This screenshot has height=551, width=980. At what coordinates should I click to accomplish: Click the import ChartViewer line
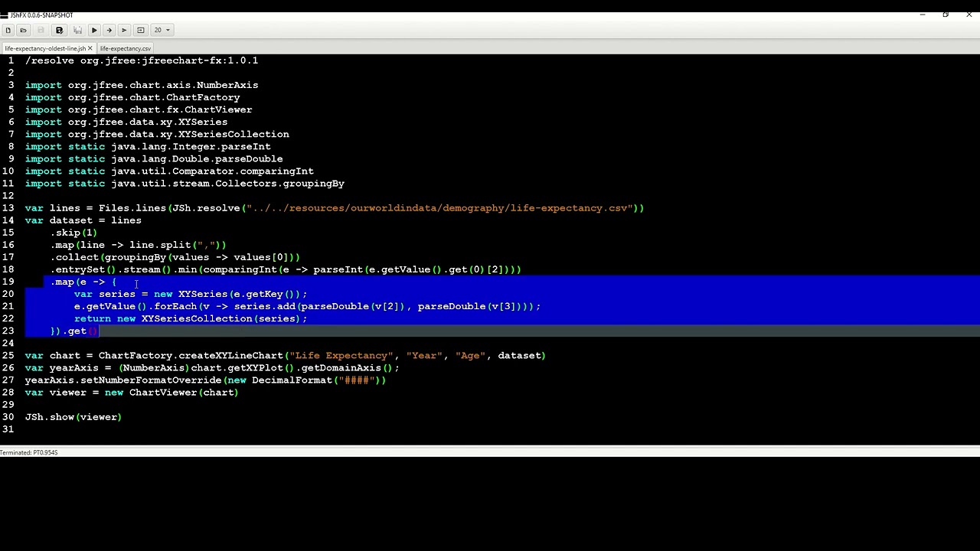click(x=139, y=109)
